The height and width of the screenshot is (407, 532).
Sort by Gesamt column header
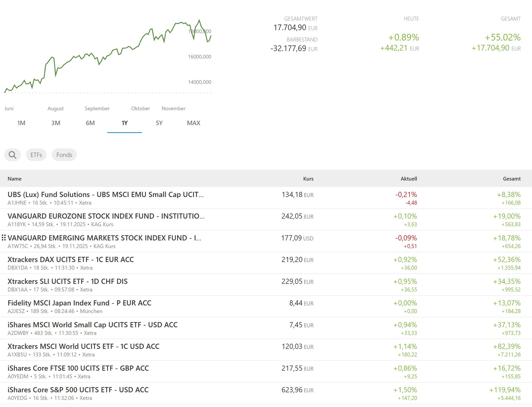[511, 179]
